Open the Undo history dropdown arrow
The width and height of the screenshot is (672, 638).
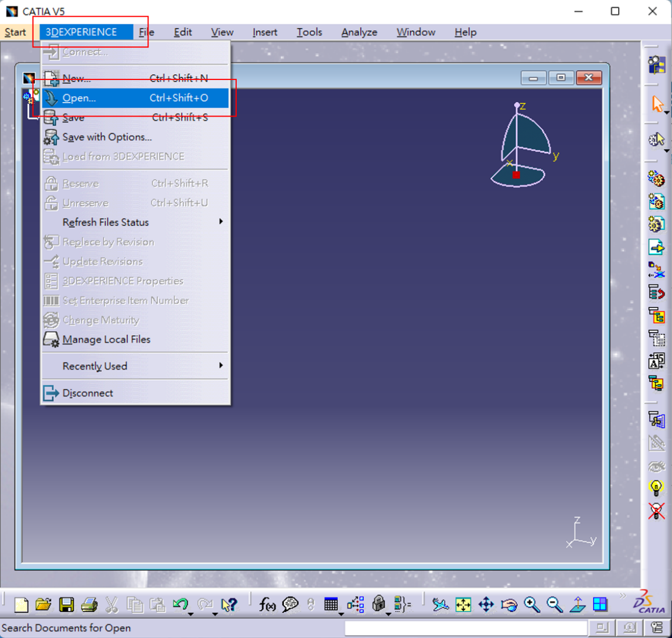coord(191,614)
